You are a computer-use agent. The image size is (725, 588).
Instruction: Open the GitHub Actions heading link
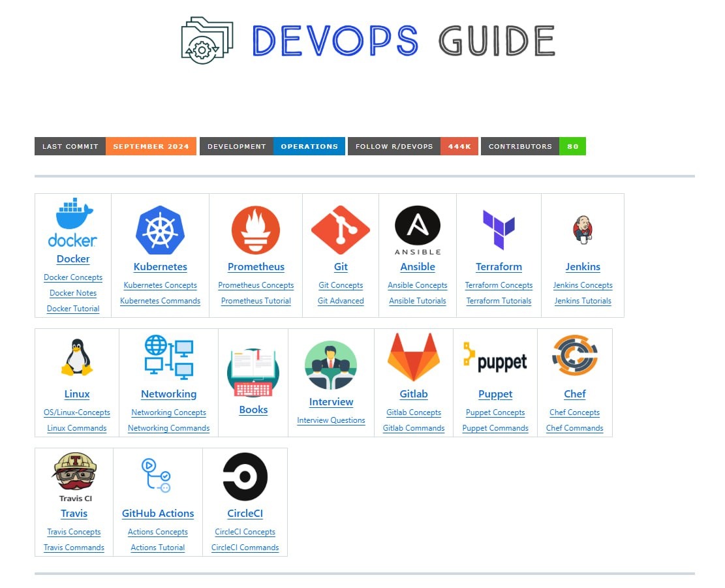tap(158, 514)
